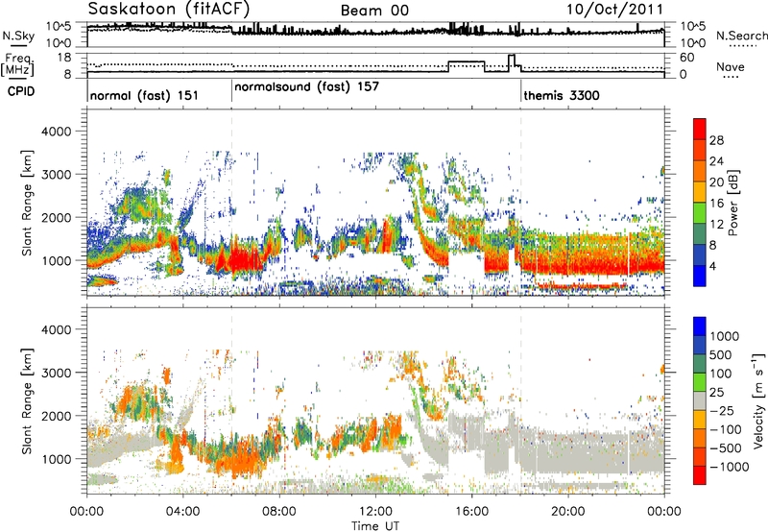Click the 20:00 time axis label
Image resolution: width=768 pixels, height=532 pixels.
[568, 512]
